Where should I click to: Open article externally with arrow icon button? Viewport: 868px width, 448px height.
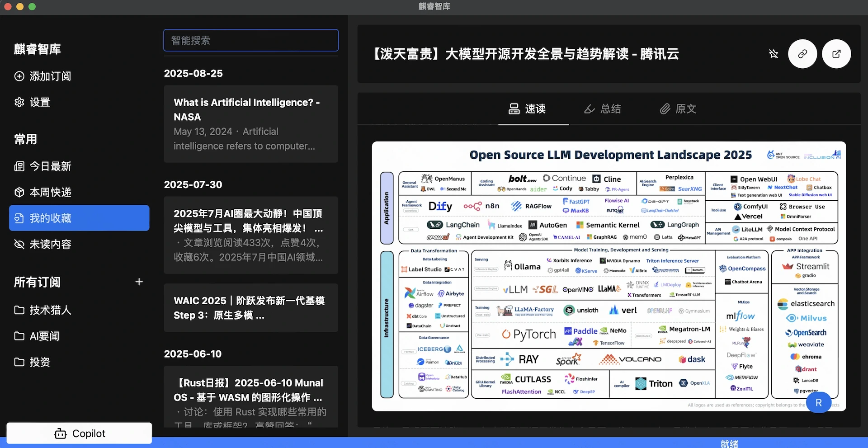pyautogui.click(x=836, y=54)
